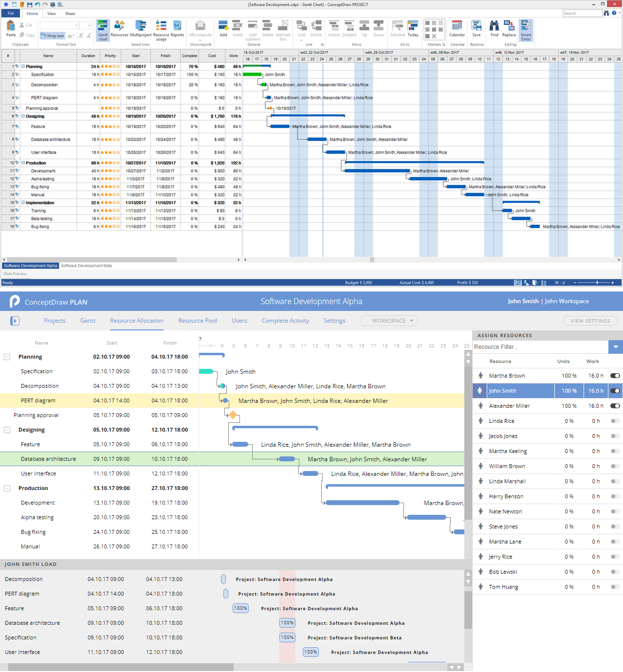The height and width of the screenshot is (672, 623).
Task: Click the Slide Preview label
Action: [x=15, y=274]
